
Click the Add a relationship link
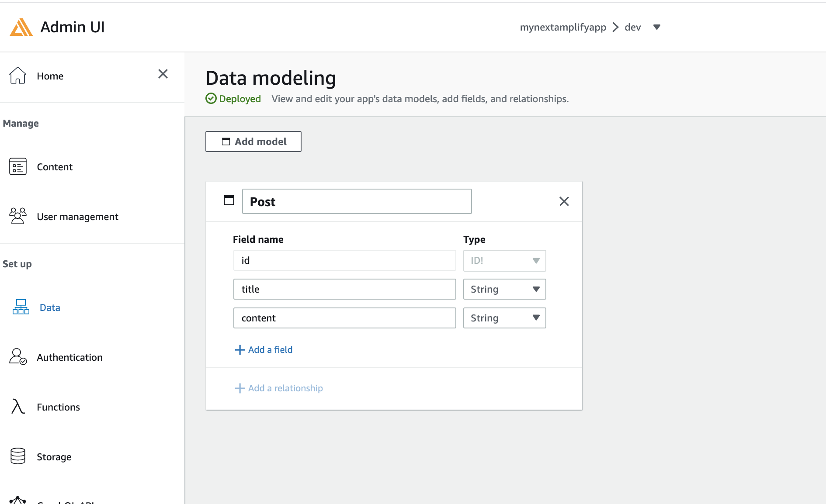pos(278,388)
